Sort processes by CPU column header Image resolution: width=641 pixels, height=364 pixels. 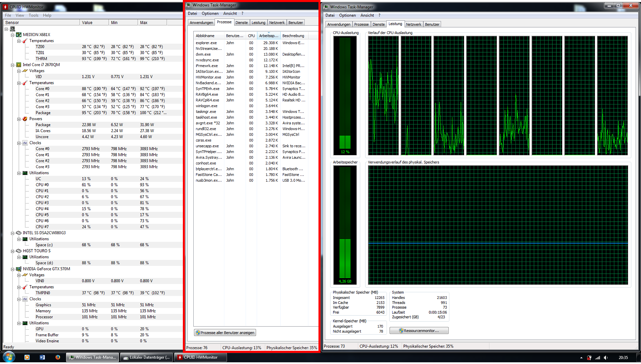[x=252, y=36]
